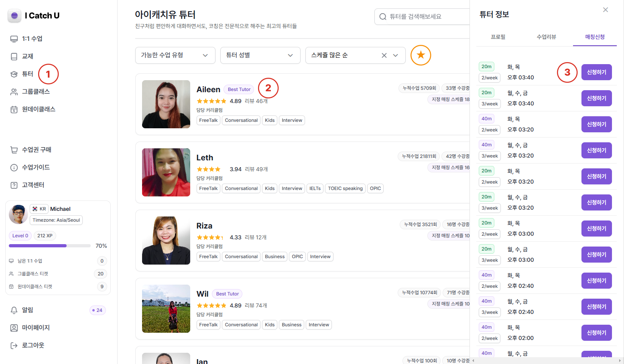The width and height of the screenshot is (624, 364).
Task: Open 고객센터 help item
Action: tap(27, 185)
